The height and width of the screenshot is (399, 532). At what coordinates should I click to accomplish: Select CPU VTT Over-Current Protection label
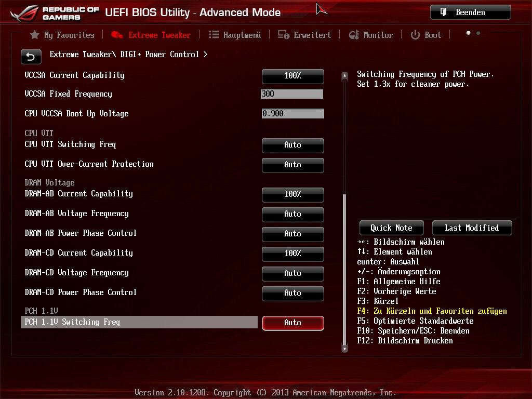point(89,164)
